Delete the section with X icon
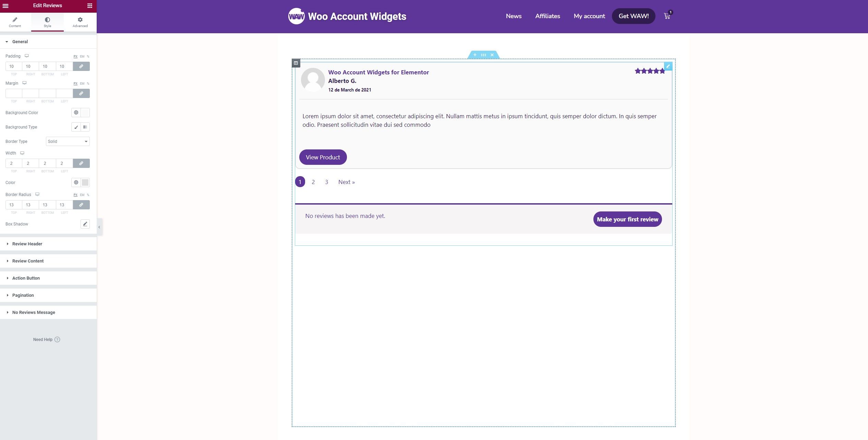 coord(492,55)
